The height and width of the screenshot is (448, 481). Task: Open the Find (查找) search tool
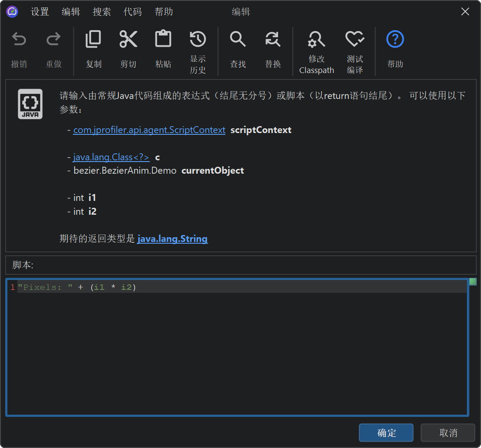pos(238,40)
